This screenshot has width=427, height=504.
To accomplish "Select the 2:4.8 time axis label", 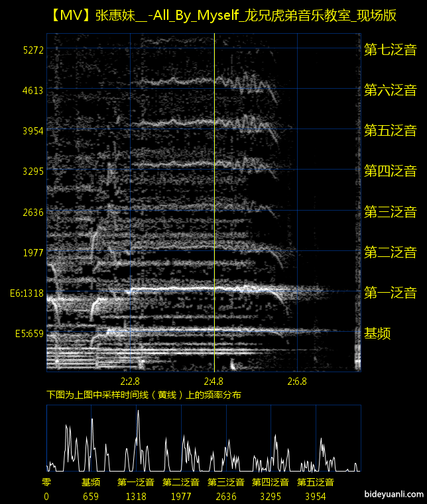I will click(213, 381).
